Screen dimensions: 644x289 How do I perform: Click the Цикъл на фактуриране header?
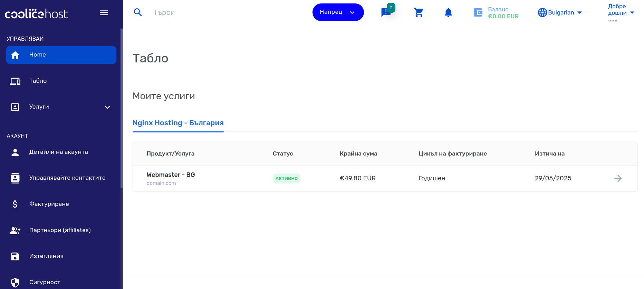point(453,154)
